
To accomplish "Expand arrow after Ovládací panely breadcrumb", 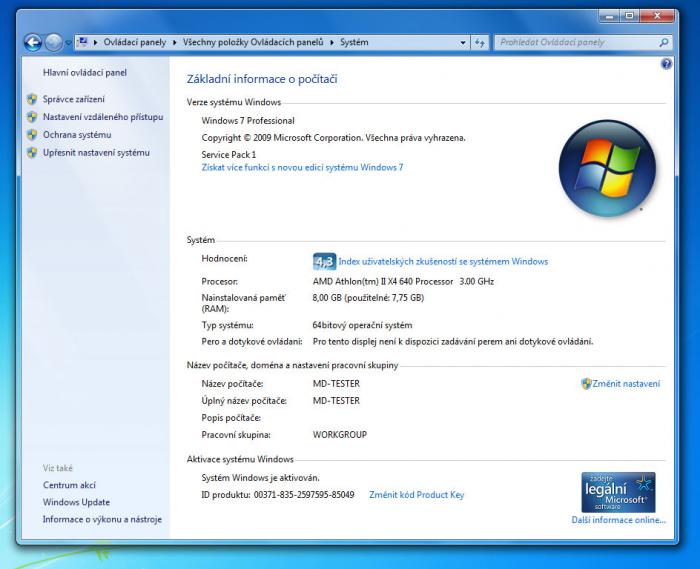I will click(x=174, y=42).
